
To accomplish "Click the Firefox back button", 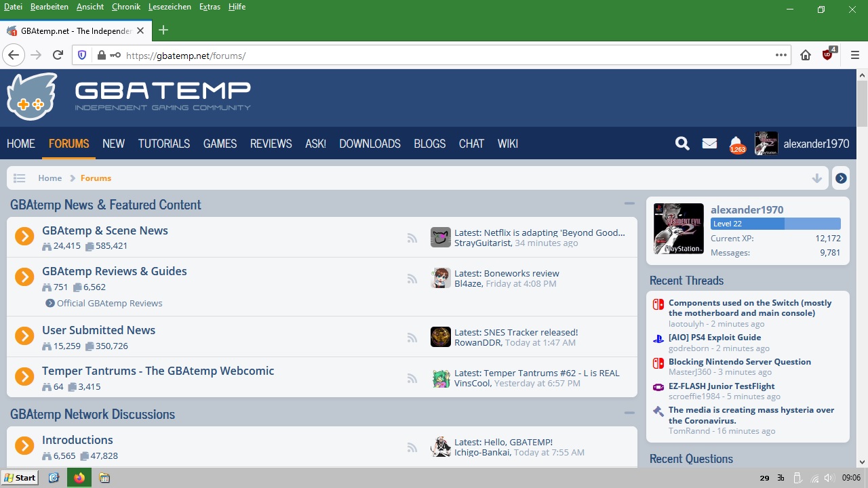I will (x=14, y=55).
